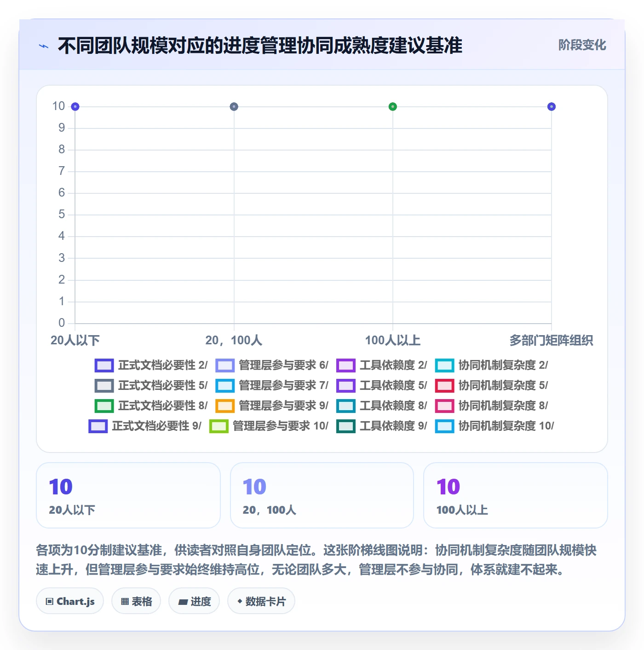Toggle legend item 正式文档必要性 8/

pos(151,406)
